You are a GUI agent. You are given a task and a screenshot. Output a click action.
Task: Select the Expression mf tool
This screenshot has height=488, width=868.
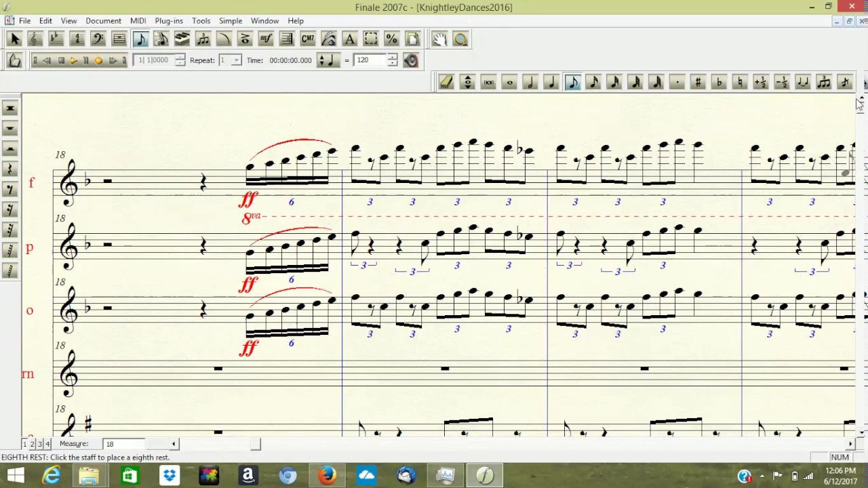[266, 39]
